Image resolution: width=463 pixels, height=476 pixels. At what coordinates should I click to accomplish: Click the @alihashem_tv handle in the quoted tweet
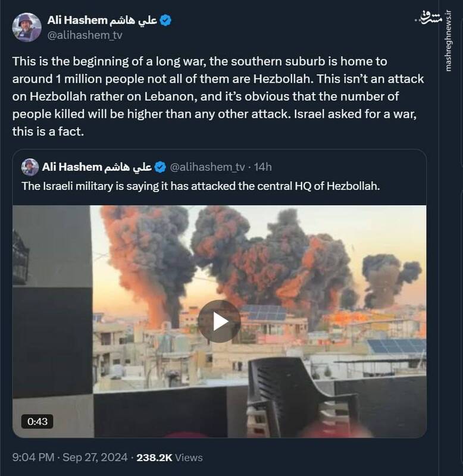click(x=209, y=166)
